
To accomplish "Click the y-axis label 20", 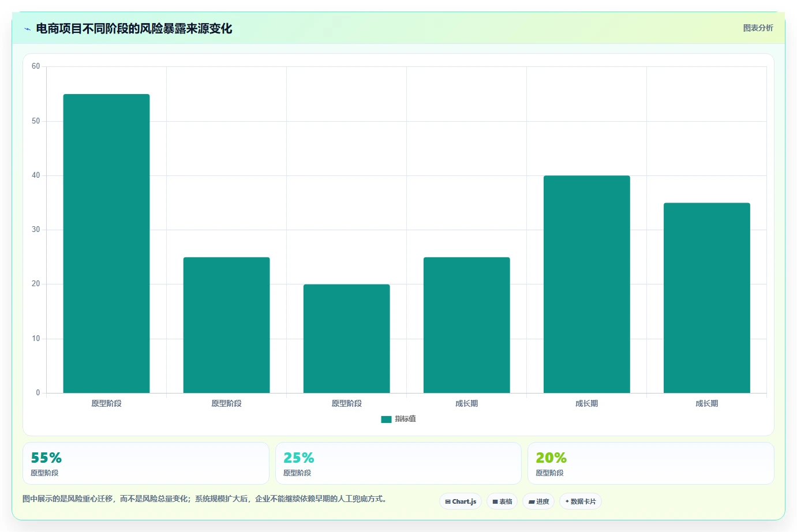I will pyautogui.click(x=36, y=284).
